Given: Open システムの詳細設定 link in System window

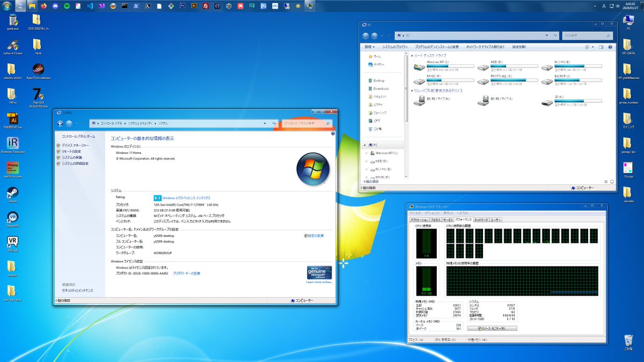Looking at the screenshot, I should coord(75,163).
